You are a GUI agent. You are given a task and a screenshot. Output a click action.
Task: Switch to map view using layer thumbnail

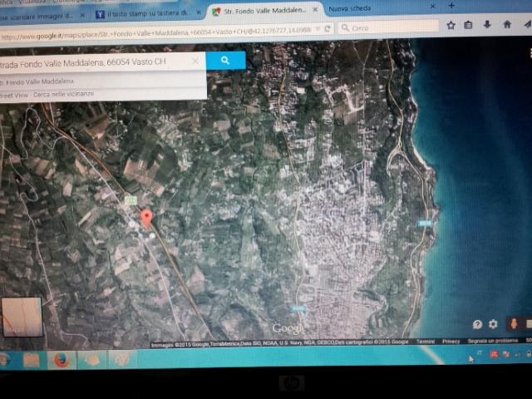click(x=22, y=317)
